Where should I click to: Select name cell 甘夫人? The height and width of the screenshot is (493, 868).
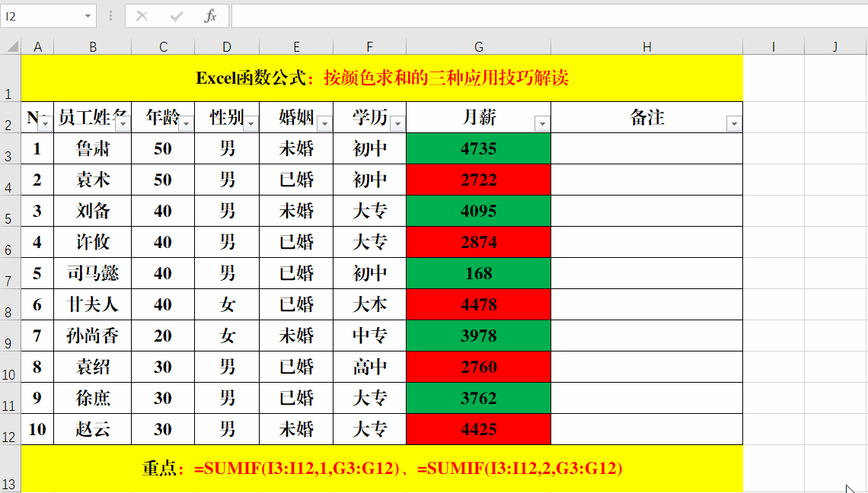[92, 304]
